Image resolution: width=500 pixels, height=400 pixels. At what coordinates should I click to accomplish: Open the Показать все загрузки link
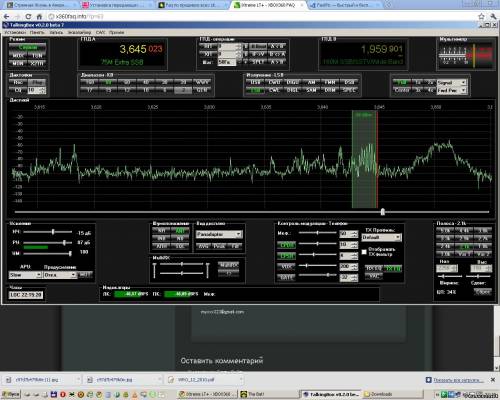point(458,380)
